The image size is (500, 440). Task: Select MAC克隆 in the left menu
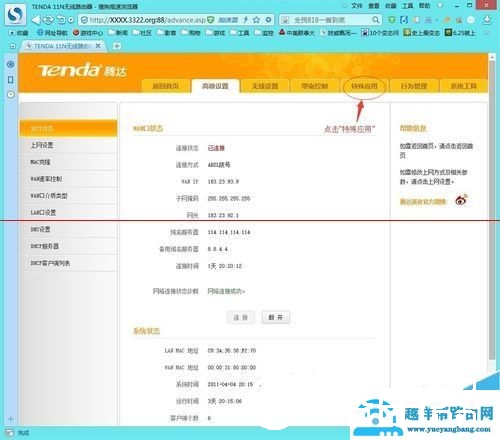coord(69,162)
